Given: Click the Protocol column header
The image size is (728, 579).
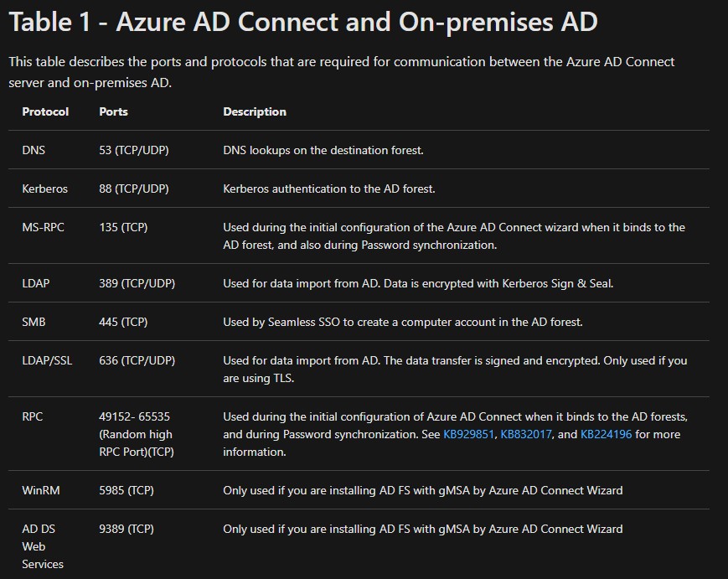Looking at the screenshot, I should point(45,112).
